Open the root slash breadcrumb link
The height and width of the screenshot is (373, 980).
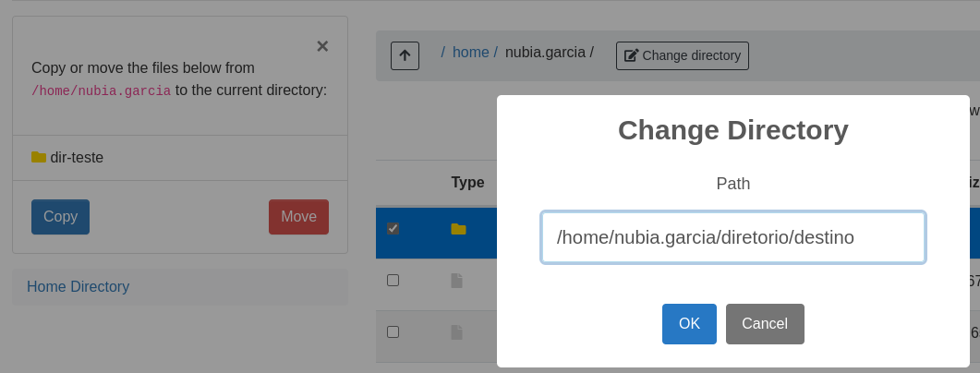pyautogui.click(x=442, y=52)
